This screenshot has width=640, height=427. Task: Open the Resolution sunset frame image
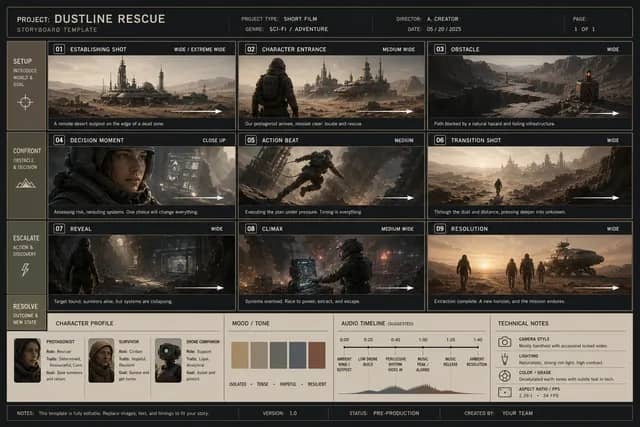(x=530, y=265)
